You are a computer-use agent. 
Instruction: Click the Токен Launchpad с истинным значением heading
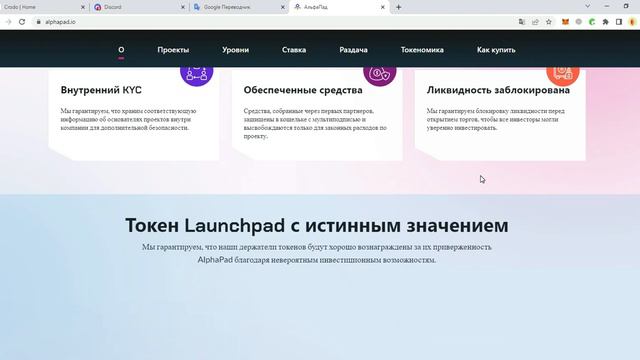(317, 225)
